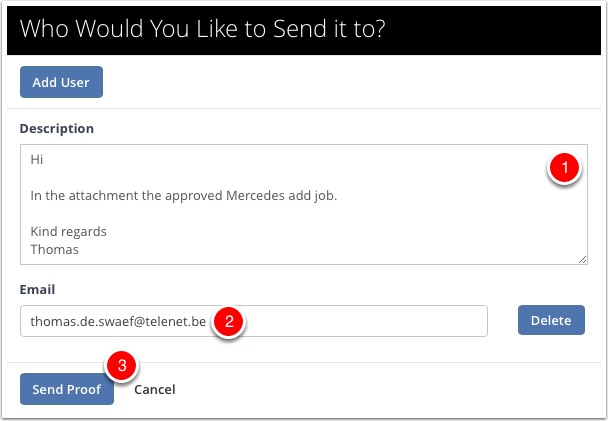This screenshot has height=421, width=608.
Task: Delete the thomas.de.swaef email recipient
Action: coord(551,320)
